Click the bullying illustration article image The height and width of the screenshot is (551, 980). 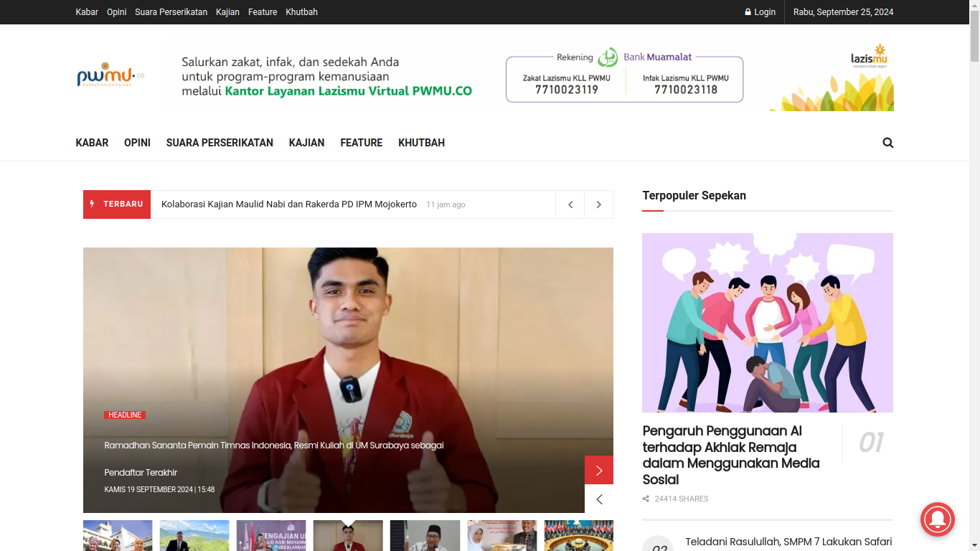point(767,323)
